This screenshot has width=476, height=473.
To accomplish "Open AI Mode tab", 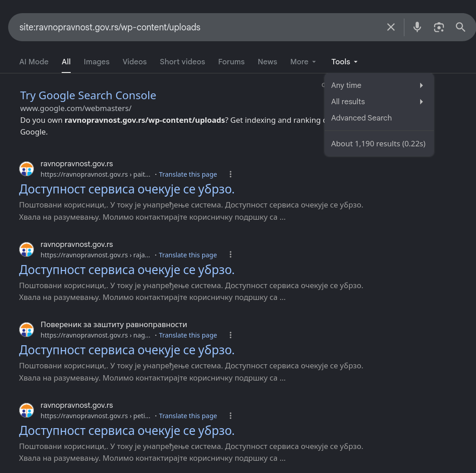I will [34, 62].
